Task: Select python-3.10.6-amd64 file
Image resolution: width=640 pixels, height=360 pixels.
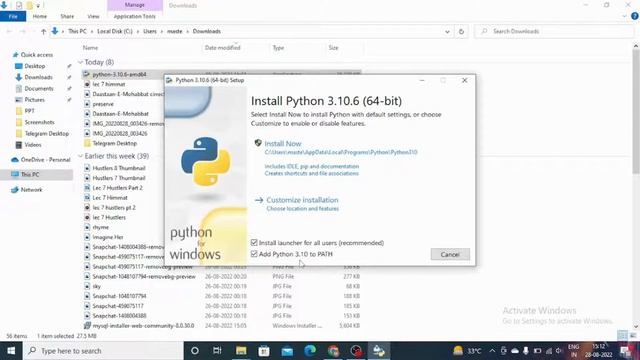Action: point(119,74)
